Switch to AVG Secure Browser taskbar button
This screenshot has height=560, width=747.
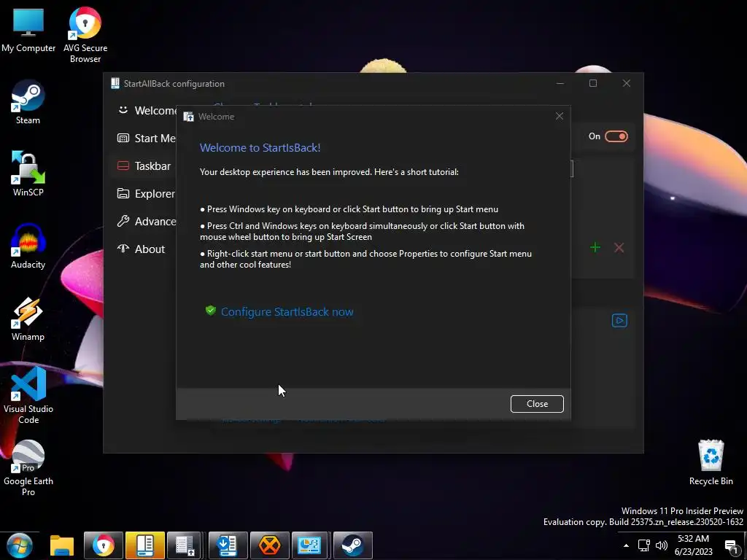point(104,545)
